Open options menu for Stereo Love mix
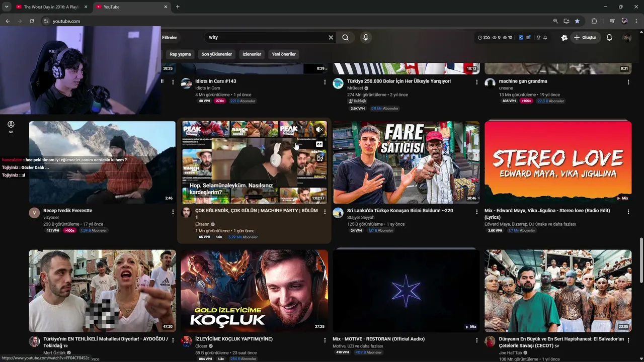 pos(628,212)
